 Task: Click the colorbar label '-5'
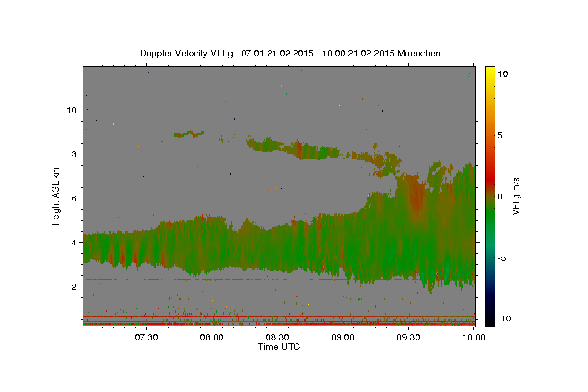point(502,258)
